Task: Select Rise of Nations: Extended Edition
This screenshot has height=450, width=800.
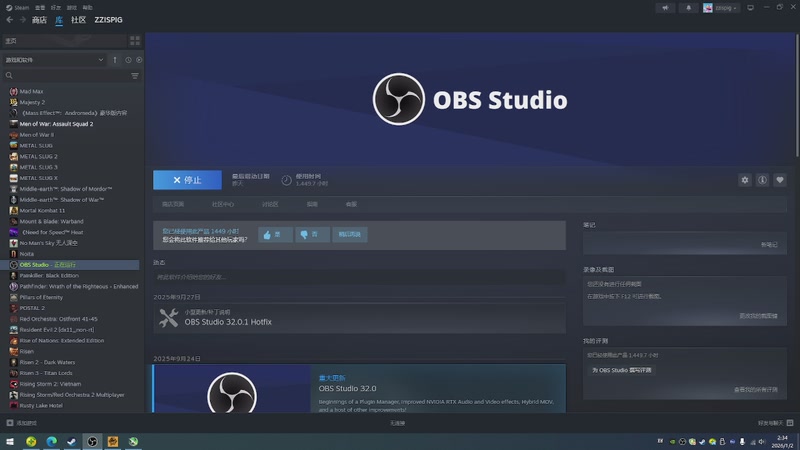Action: click(62, 340)
